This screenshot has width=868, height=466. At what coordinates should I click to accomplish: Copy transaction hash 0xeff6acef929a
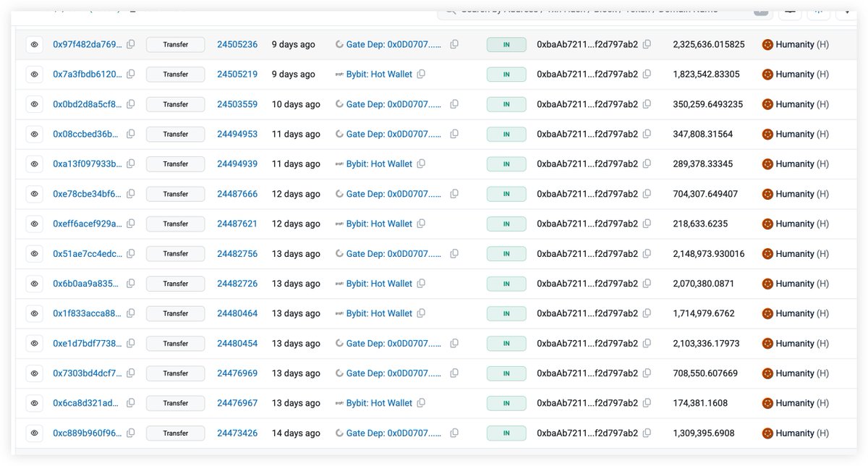[131, 224]
